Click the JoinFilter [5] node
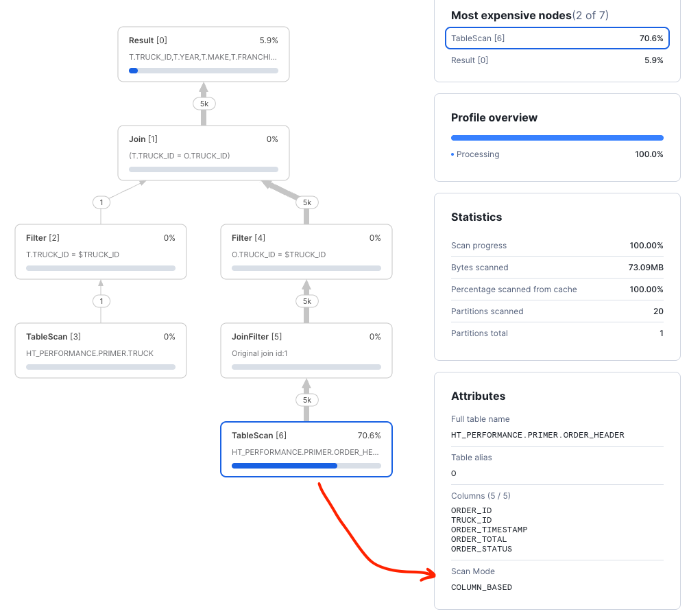 [x=306, y=351]
